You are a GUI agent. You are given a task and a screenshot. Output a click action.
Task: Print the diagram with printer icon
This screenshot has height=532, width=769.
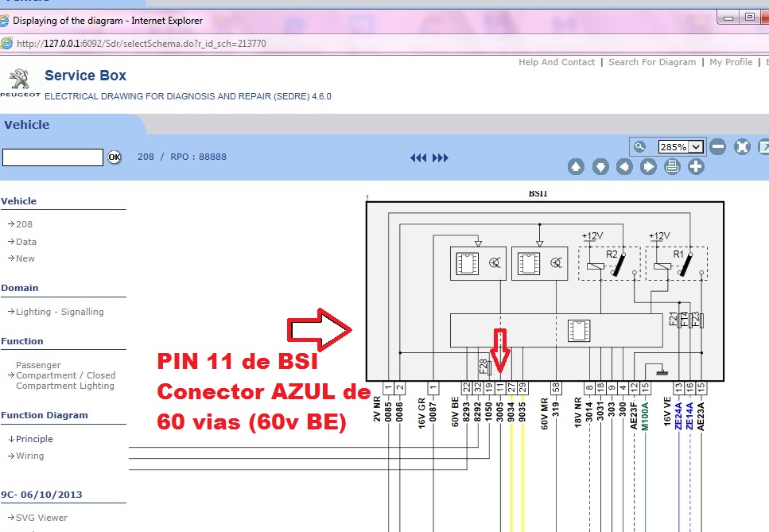tap(673, 167)
